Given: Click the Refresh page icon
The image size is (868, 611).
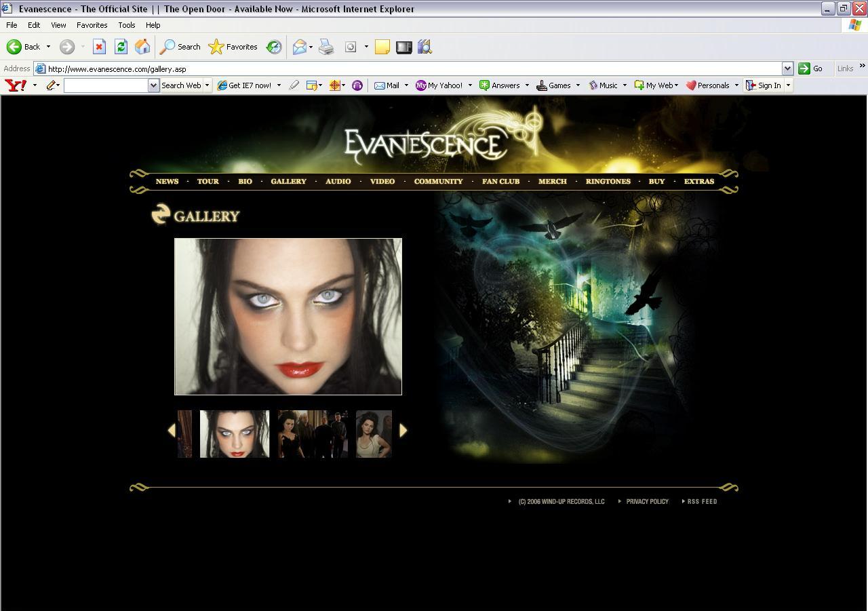Looking at the screenshot, I should click(121, 47).
